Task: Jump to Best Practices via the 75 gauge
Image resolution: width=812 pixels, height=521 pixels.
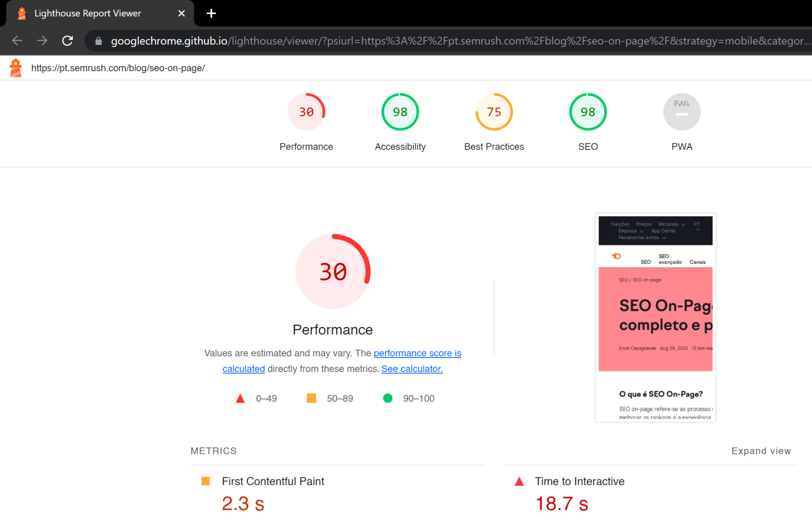Action: point(494,112)
